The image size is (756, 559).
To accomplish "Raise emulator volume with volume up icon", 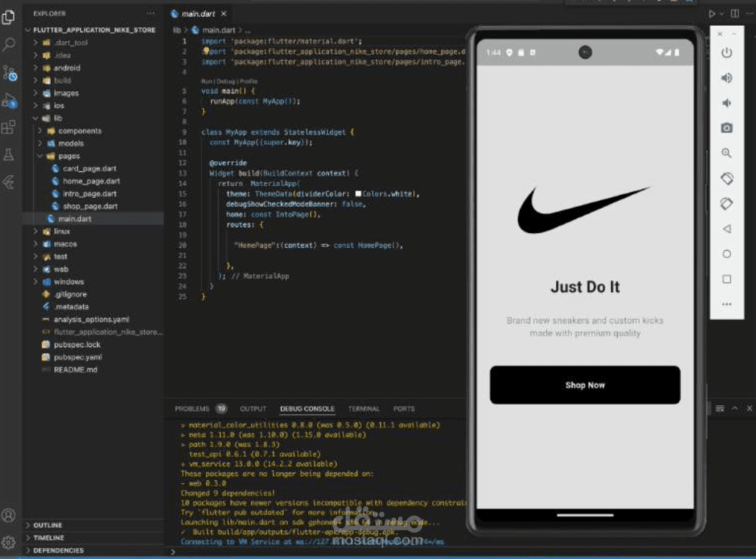I will pyautogui.click(x=727, y=78).
